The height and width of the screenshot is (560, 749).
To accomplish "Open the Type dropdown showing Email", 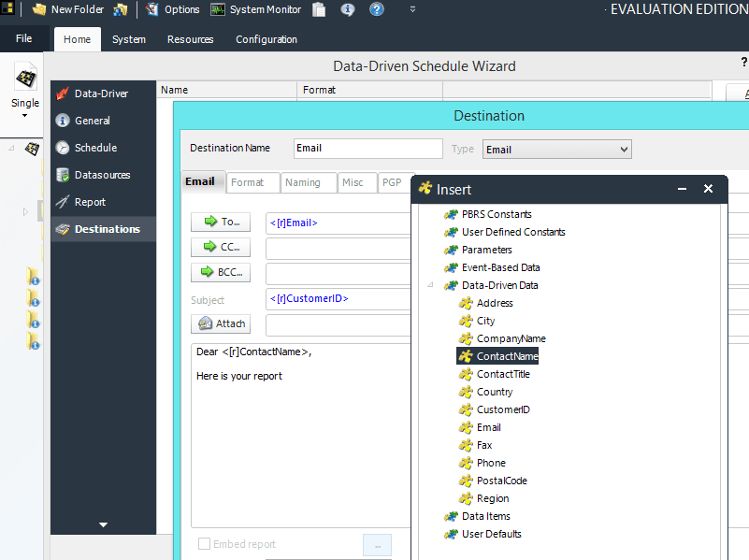I will (x=625, y=149).
